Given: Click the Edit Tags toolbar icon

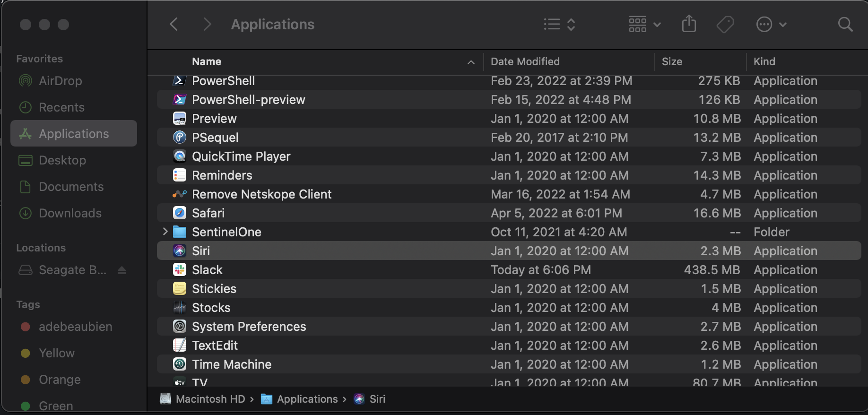Looking at the screenshot, I should [x=725, y=24].
